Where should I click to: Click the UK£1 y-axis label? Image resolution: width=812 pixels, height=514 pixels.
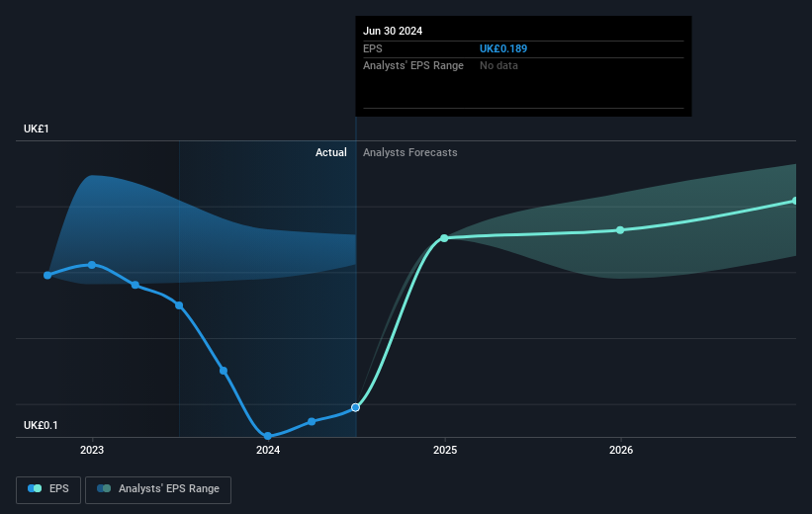(37, 128)
